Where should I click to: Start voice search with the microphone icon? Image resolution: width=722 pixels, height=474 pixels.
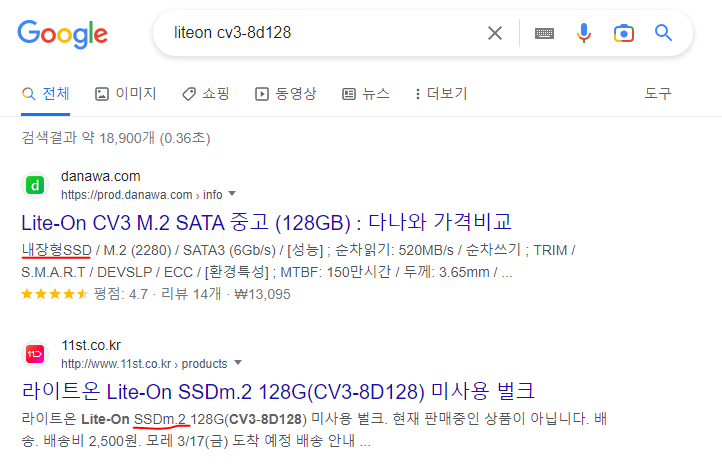tap(584, 33)
